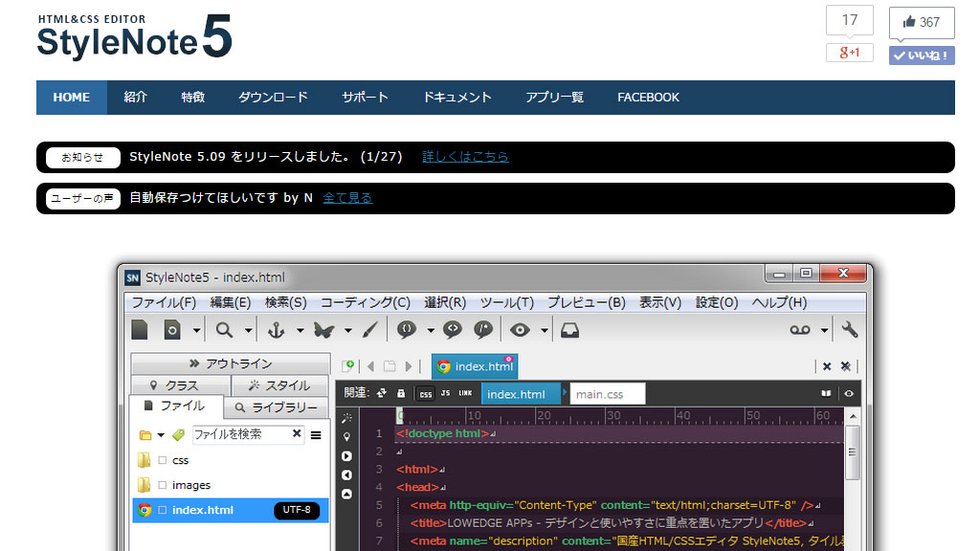
Task: Expand dropdown arrow beside toolbar eye icon
Action: (x=545, y=330)
